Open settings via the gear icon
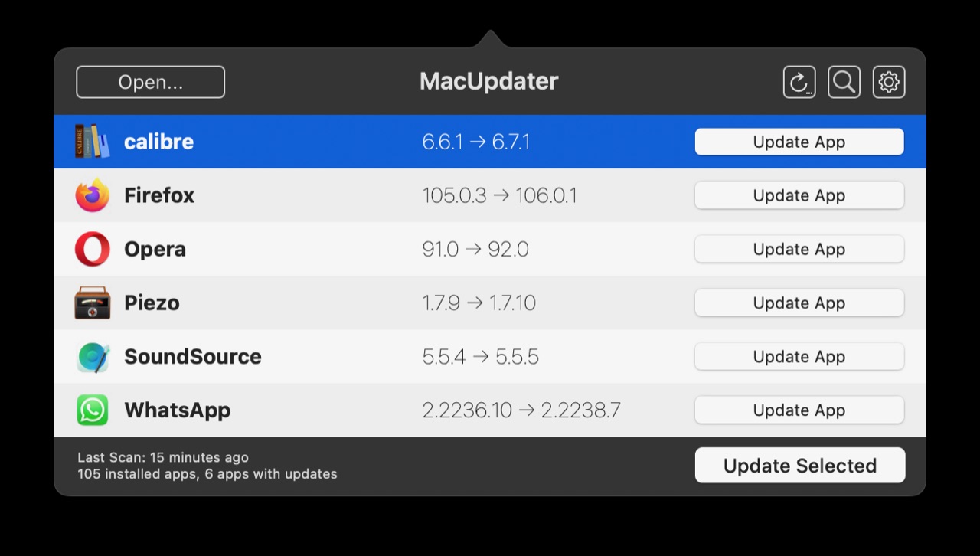The width and height of the screenshot is (980, 556). [889, 82]
